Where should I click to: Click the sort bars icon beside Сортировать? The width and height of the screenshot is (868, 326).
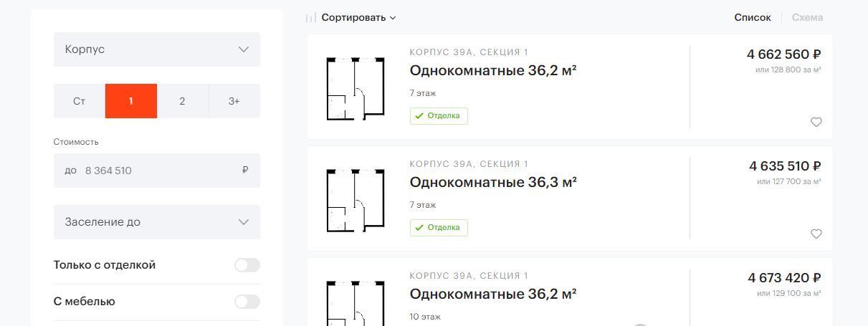pyautogui.click(x=310, y=18)
